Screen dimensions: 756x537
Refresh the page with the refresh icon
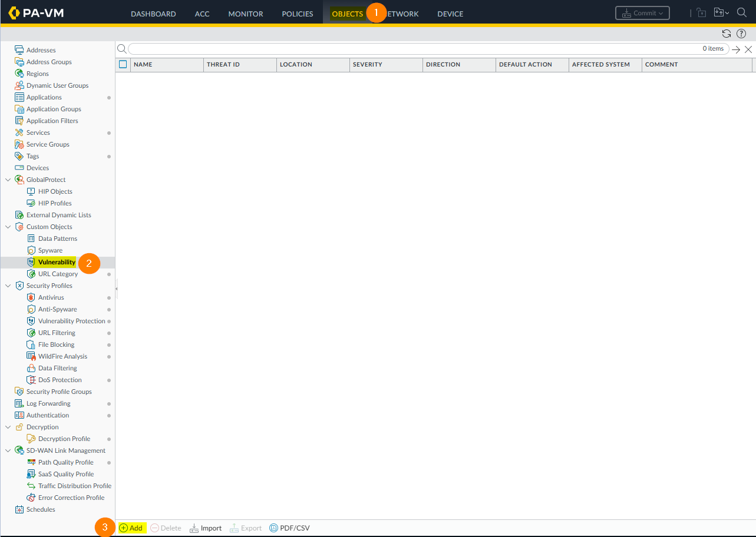click(727, 34)
